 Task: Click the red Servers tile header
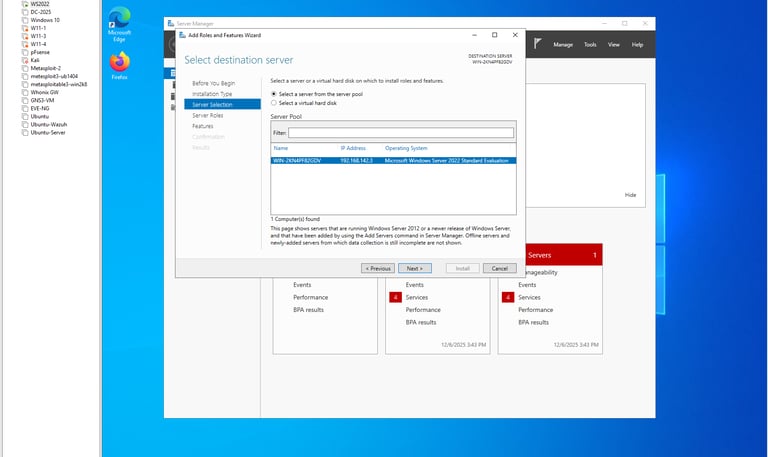(564, 255)
